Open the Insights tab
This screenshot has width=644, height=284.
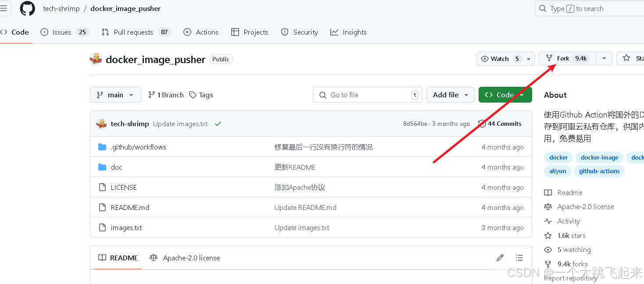(x=348, y=32)
